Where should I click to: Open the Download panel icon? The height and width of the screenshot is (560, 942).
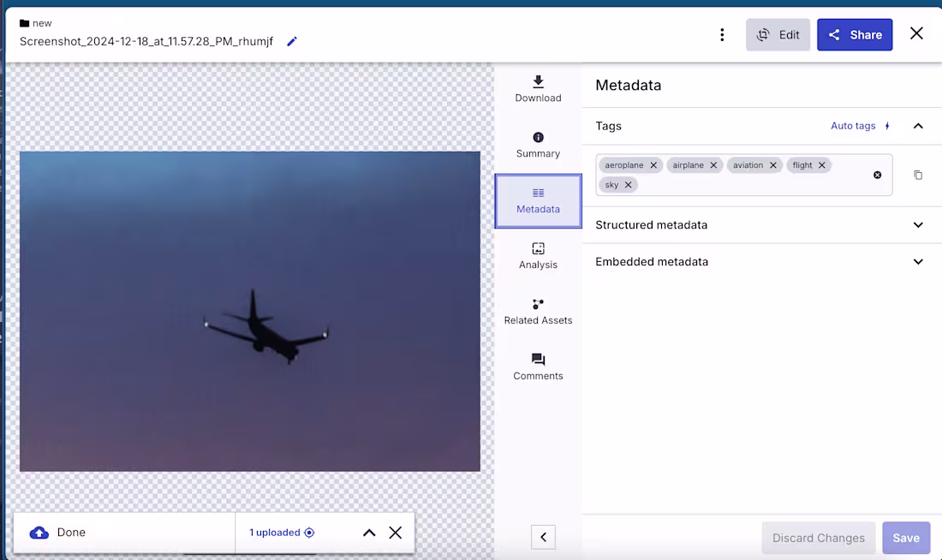coord(538,84)
